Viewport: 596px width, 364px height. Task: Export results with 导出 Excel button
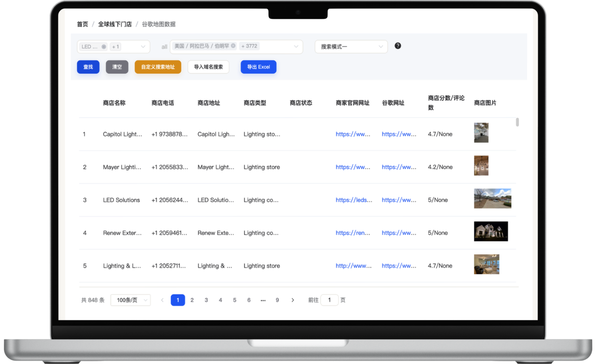coord(258,67)
